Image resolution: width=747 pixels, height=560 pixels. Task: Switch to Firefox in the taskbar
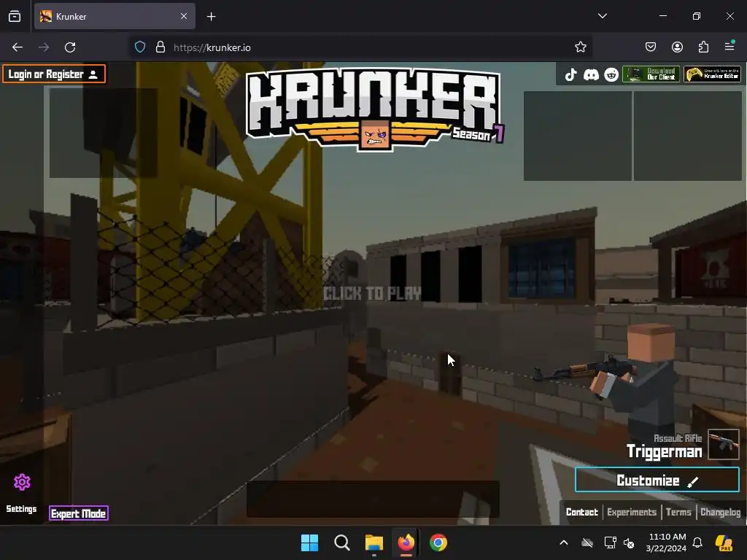click(406, 542)
